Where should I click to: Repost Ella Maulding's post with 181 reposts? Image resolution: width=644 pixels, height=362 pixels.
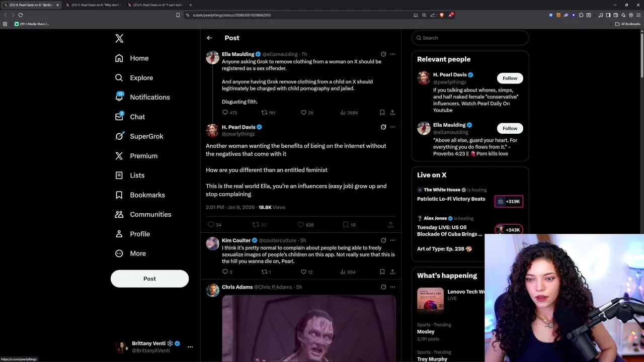tap(268, 113)
